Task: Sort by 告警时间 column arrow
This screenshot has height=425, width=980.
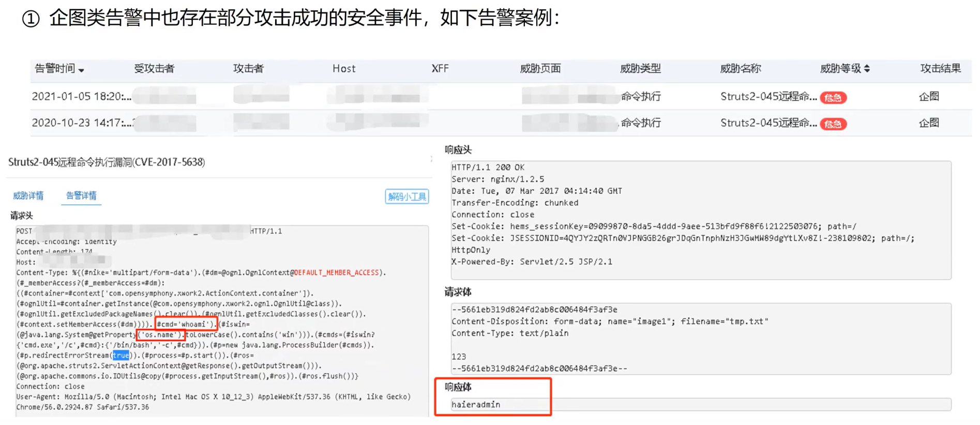Action: pyautogui.click(x=81, y=70)
